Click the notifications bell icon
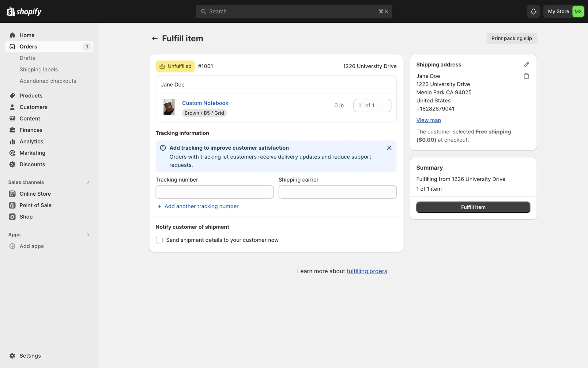The width and height of the screenshot is (588, 368). pyautogui.click(x=533, y=11)
